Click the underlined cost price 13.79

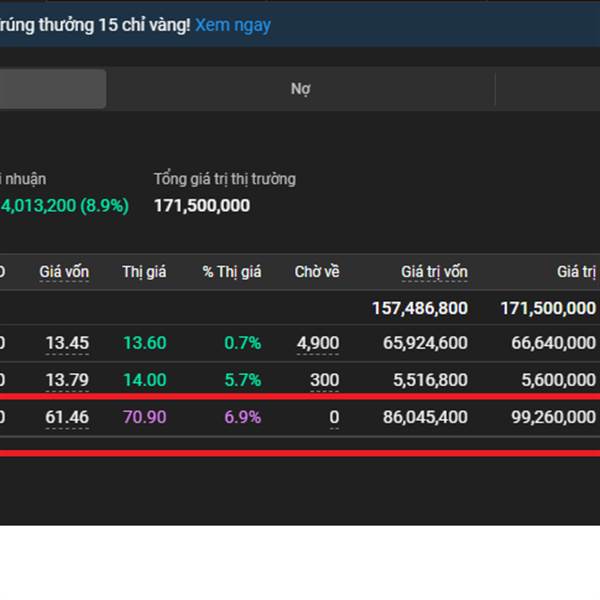[67, 380]
